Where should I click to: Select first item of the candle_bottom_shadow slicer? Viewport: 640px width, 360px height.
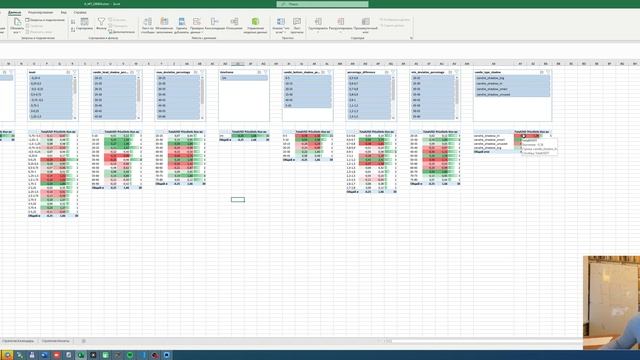307,78
